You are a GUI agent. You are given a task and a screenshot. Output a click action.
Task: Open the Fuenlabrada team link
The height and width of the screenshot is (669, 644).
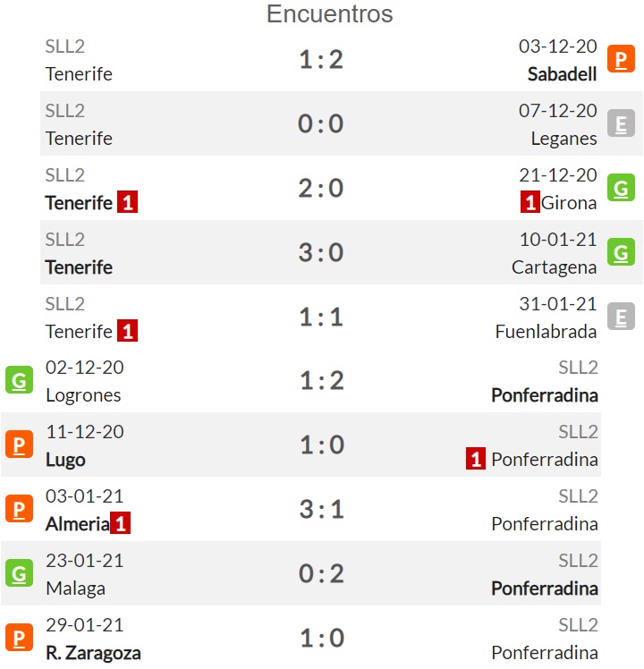[546, 332]
